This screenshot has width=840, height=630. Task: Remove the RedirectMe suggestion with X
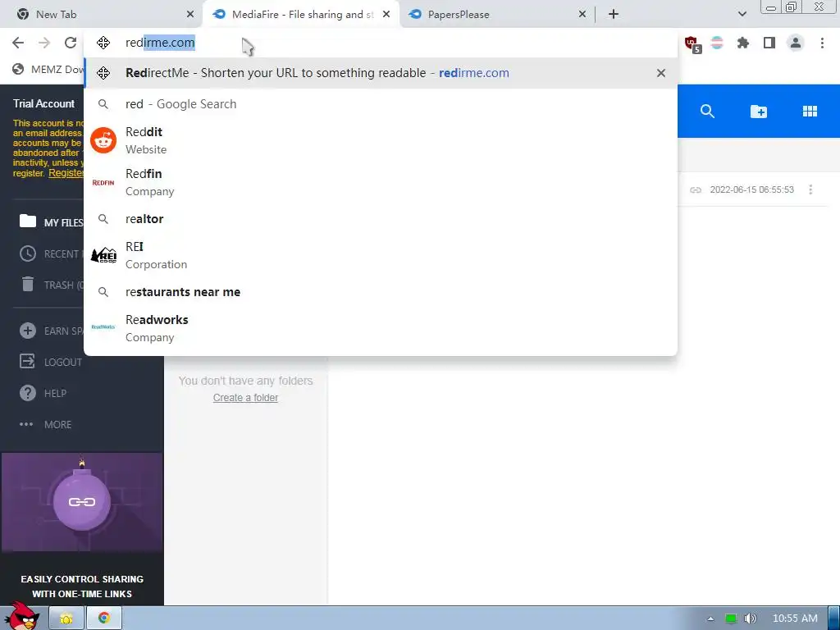[x=661, y=73]
